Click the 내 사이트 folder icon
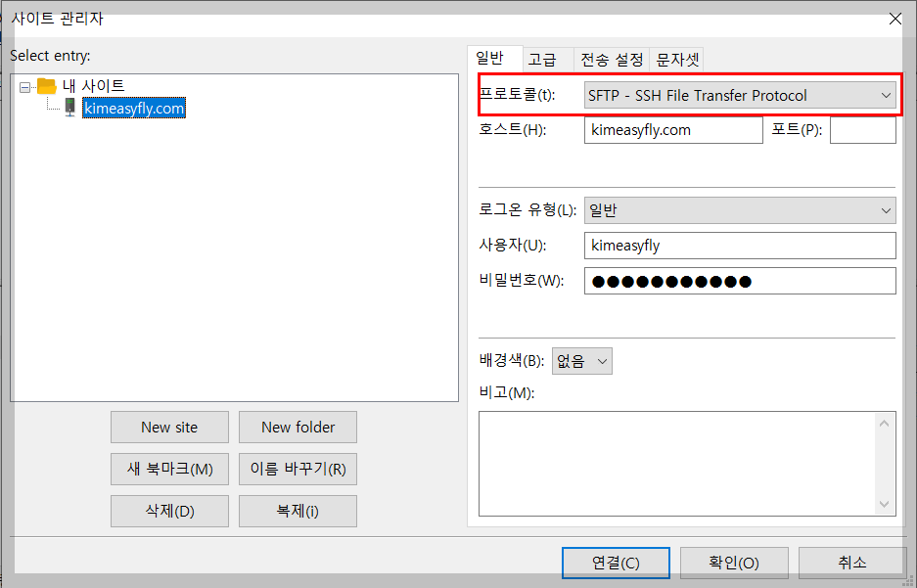 (x=47, y=86)
